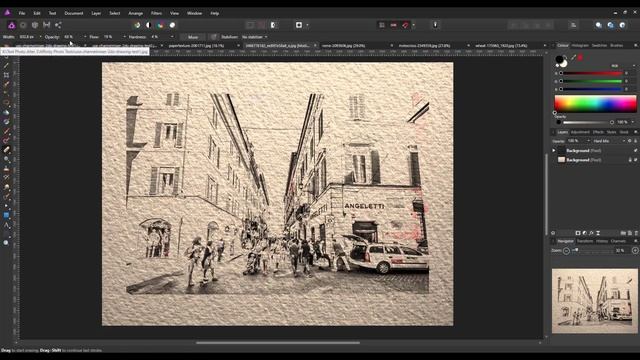This screenshot has height=360, width=640.
Task: Click Live Filters hourglass icon
Action: [x=598, y=233]
